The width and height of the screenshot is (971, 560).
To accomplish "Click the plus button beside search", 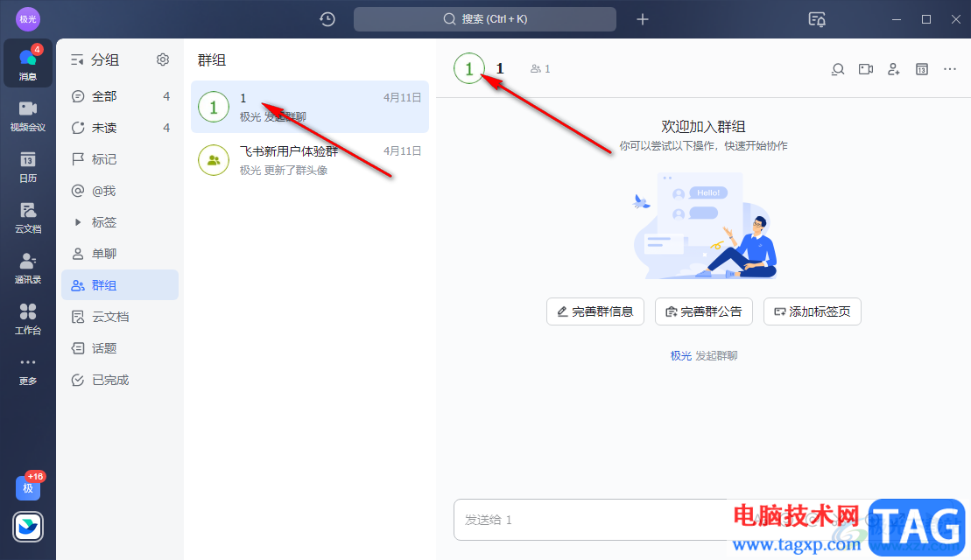I will tap(643, 19).
